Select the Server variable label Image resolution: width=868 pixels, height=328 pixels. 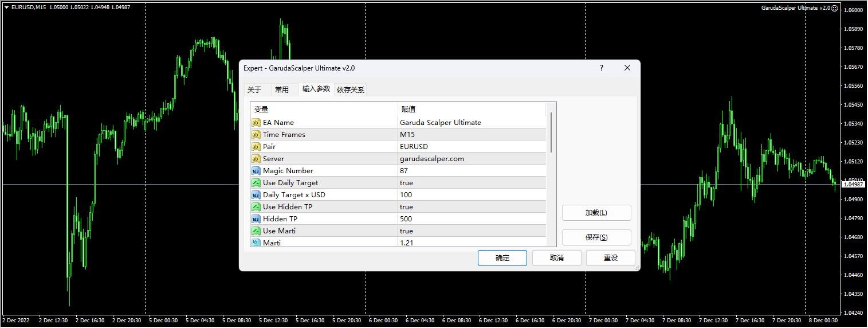tap(273, 159)
